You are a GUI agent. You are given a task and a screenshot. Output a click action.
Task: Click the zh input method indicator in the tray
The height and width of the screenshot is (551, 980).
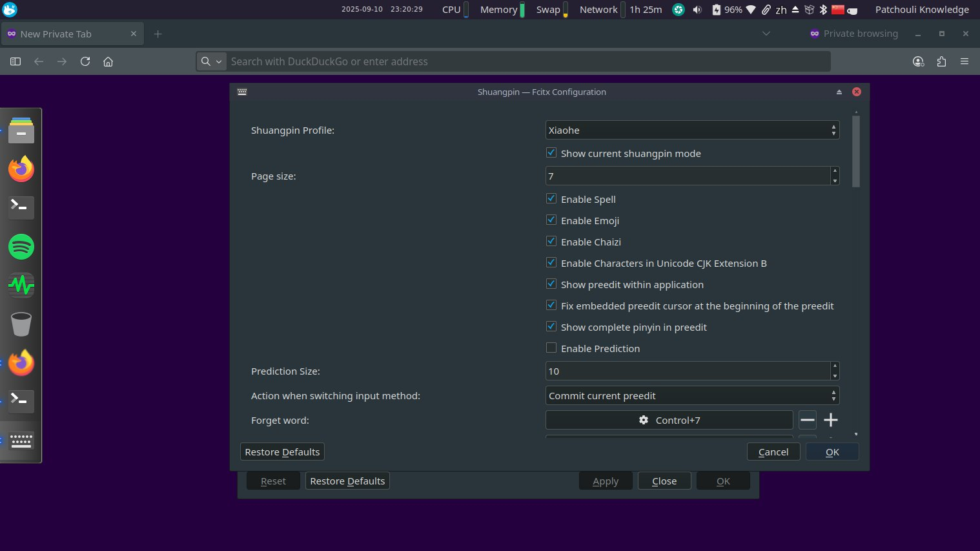(x=781, y=10)
